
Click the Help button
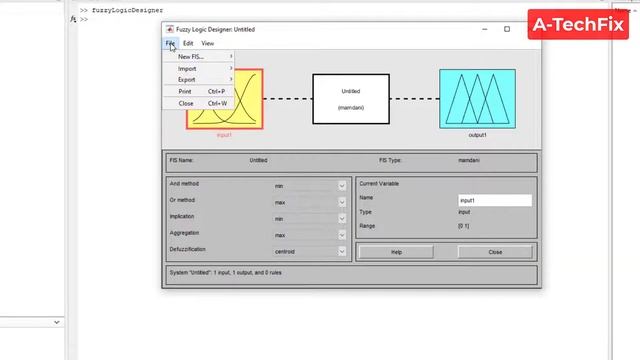pos(396,252)
